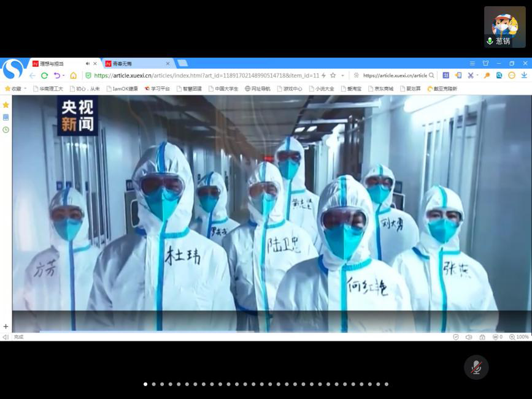The width and height of the screenshot is (532, 399).
Task: Open the favorites star in left sidebar
Action: click(x=6, y=105)
